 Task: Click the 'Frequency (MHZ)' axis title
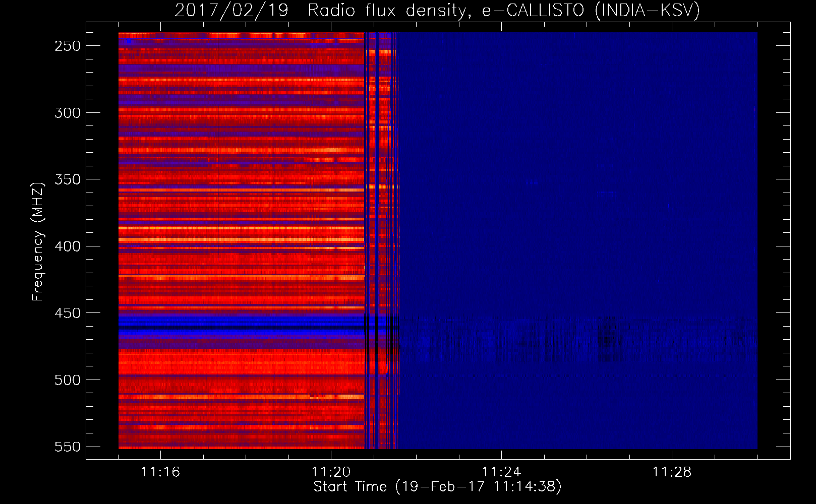38,241
